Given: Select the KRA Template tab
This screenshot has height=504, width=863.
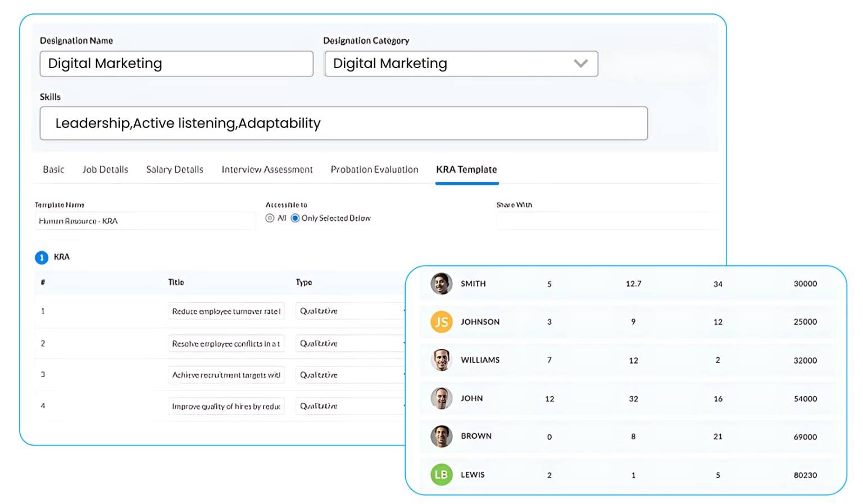Looking at the screenshot, I should point(466,169).
